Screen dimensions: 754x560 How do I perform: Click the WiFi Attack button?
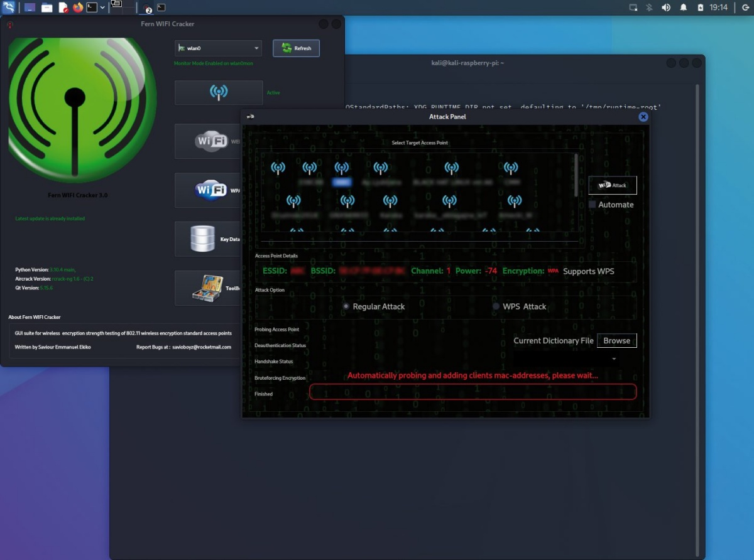(x=613, y=185)
